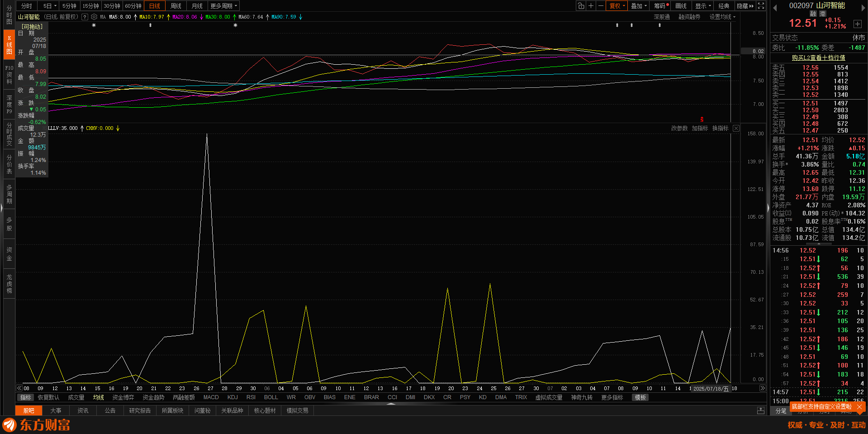Click the help question mark icon
Viewport: 868px width, 434px height.
tap(85, 17)
